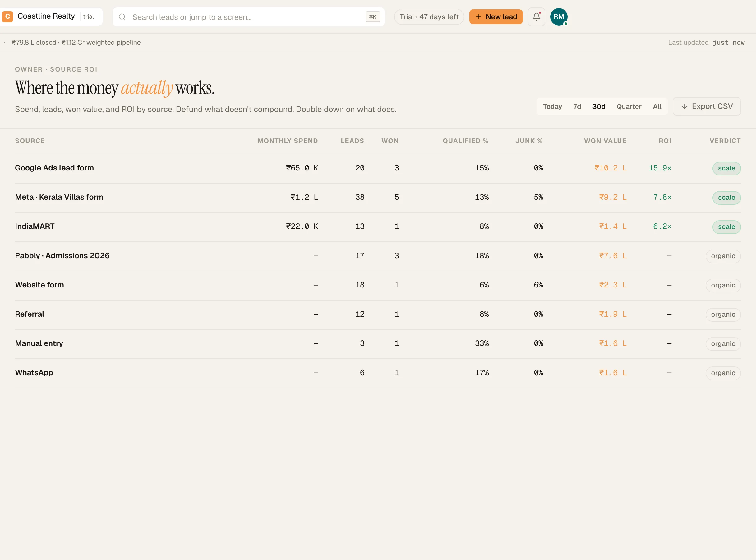The height and width of the screenshot is (560, 756).
Task: Sort by the WON column header
Action: coord(390,141)
